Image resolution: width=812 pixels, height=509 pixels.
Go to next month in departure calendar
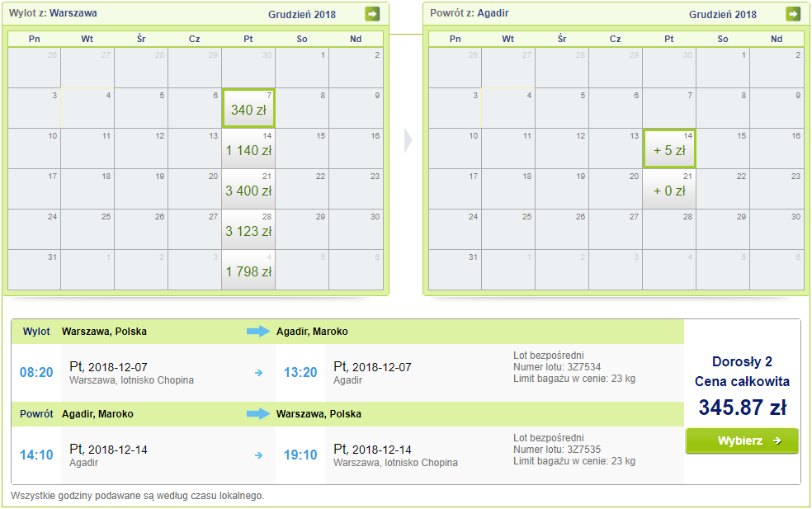click(x=372, y=14)
